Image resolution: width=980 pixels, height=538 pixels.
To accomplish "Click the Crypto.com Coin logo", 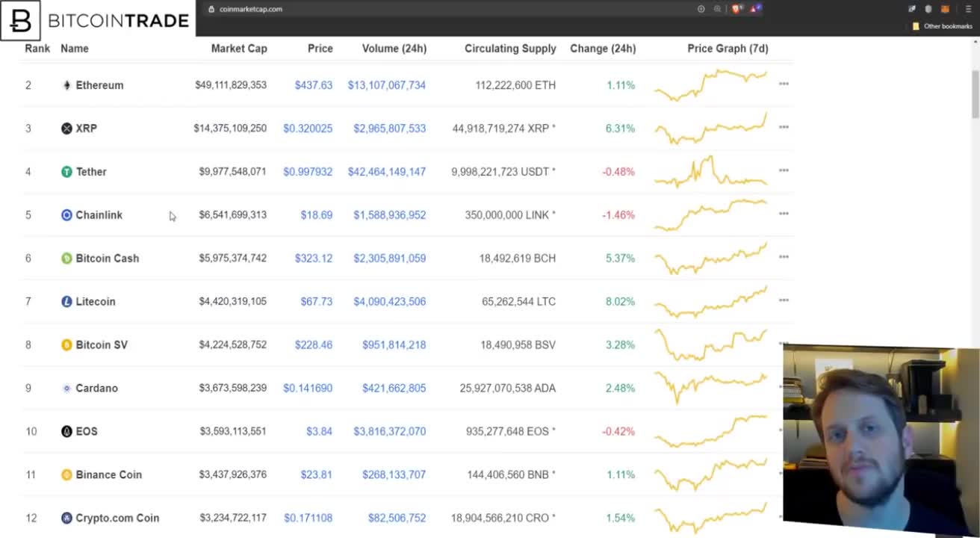I will pyautogui.click(x=66, y=519).
